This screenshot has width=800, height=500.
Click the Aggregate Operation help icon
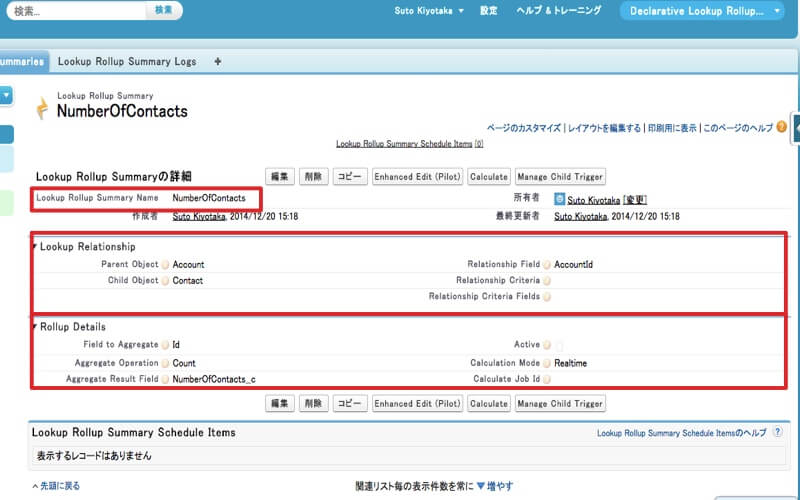click(165, 364)
